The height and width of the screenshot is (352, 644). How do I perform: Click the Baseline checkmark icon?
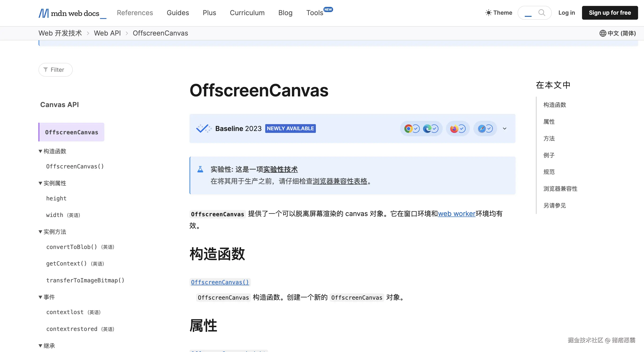click(x=203, y=128)
